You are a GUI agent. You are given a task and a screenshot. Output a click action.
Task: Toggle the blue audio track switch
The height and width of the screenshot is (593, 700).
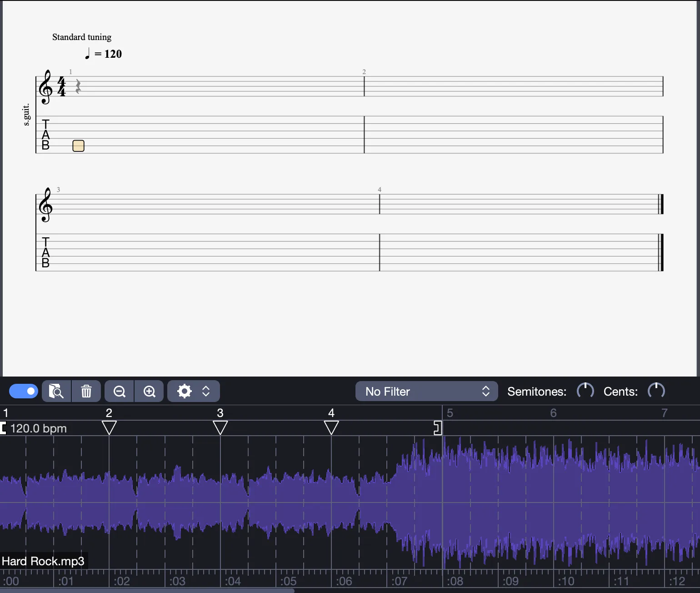point(24,391)
